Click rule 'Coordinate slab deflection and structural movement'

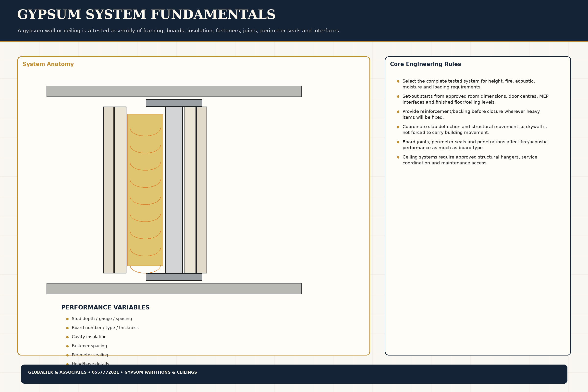[x=475, y=130]
